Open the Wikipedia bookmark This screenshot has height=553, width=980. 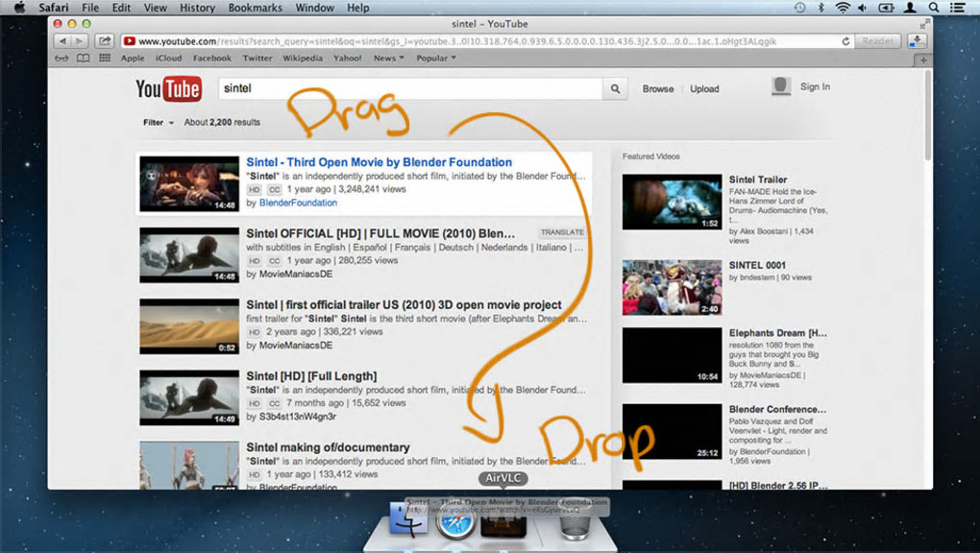click(303, 59)
